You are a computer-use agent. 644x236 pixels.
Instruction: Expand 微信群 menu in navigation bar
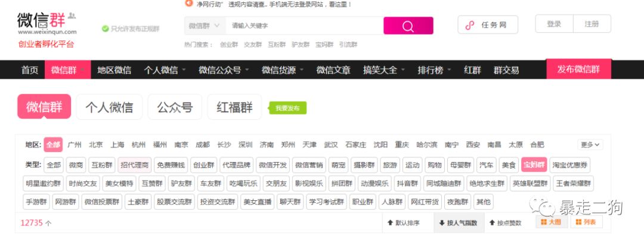(68, 70)
